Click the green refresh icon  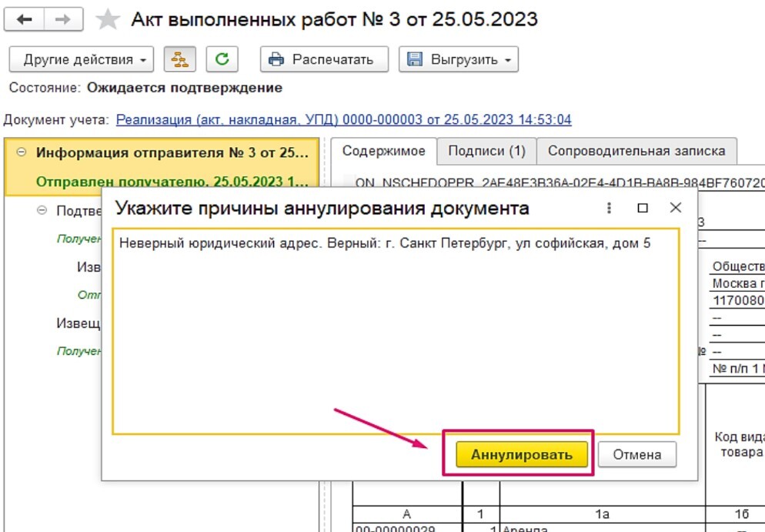click(222, 59)
